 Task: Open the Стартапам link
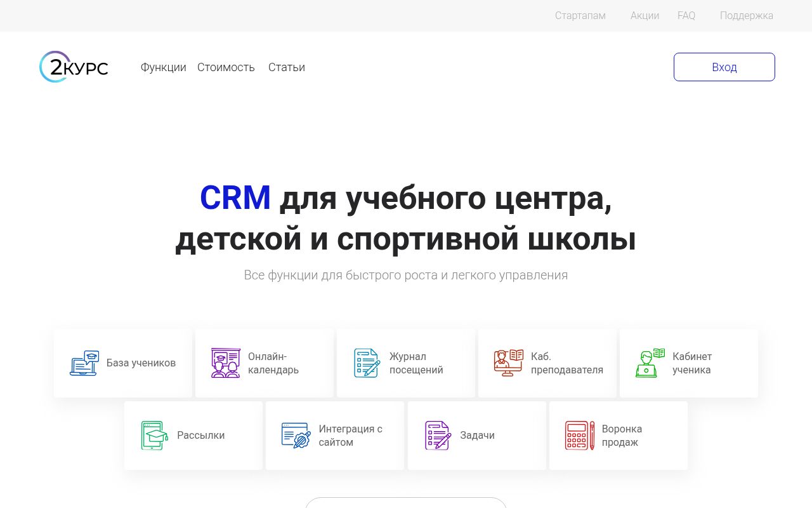click(580, 16)
